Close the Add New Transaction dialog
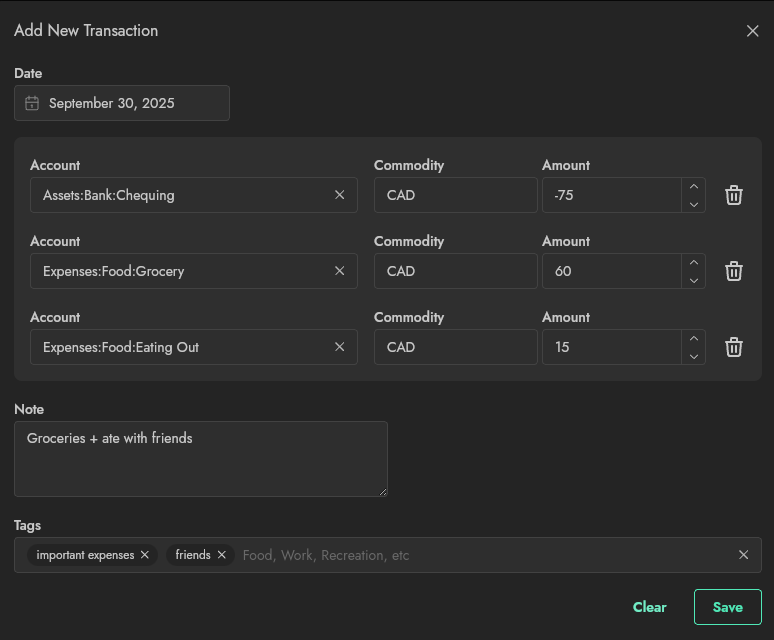 [753, 31]
